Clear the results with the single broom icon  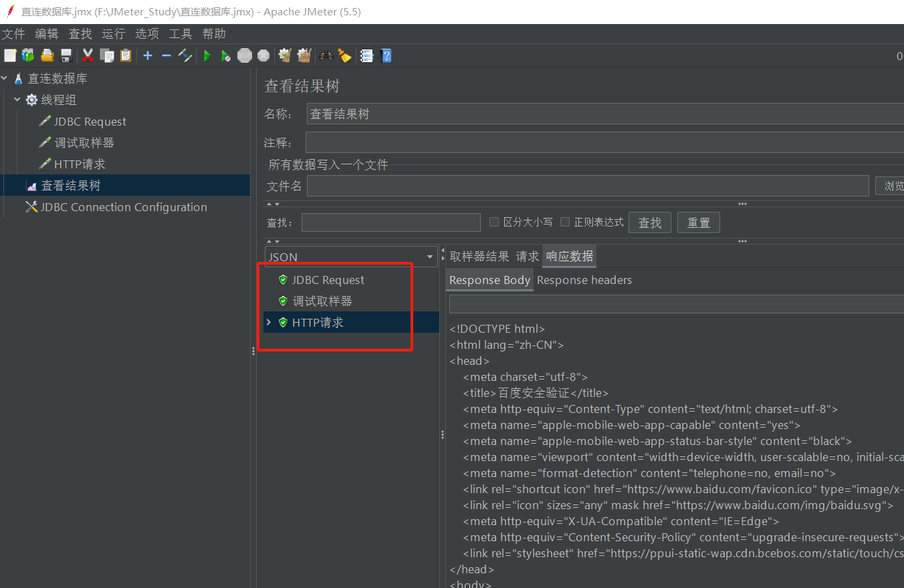point(286,56)
